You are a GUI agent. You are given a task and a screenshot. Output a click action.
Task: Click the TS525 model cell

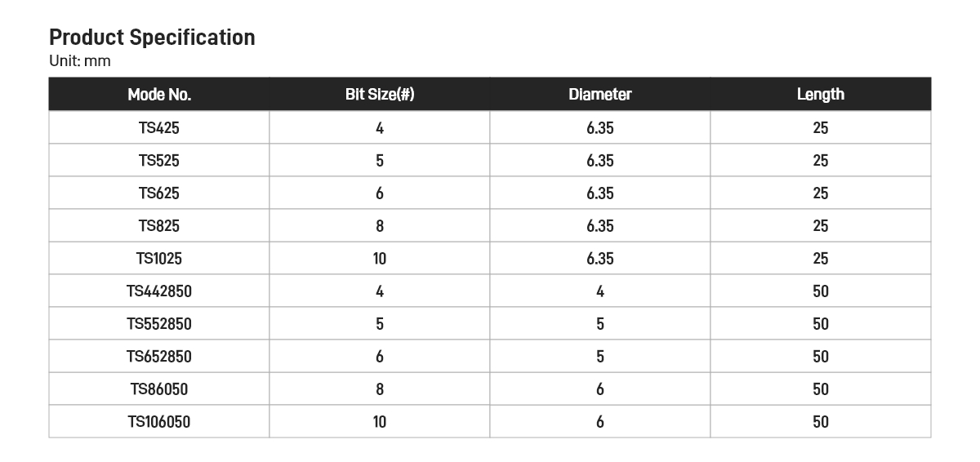point(159,161)
